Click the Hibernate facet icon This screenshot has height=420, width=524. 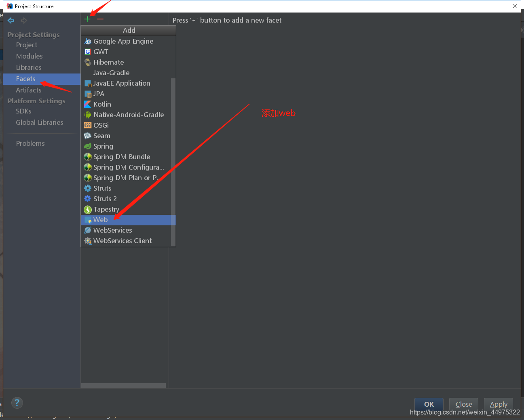[88, 62]
